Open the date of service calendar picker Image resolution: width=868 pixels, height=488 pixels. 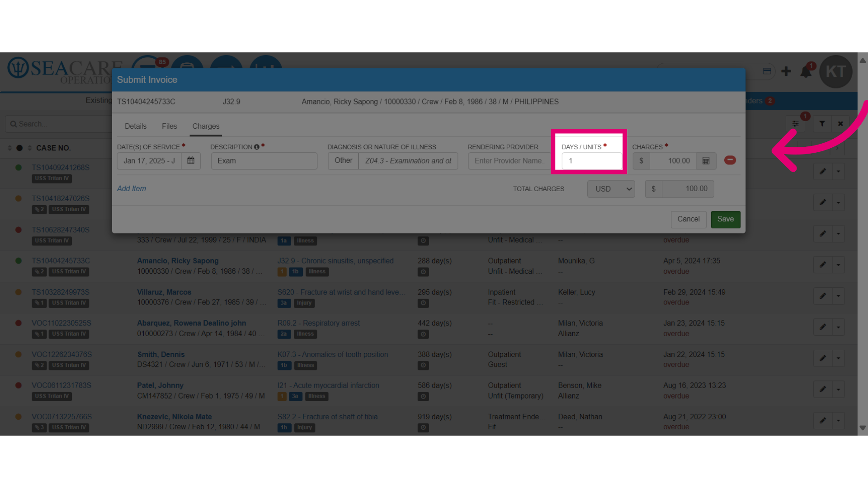coord(191,161)
